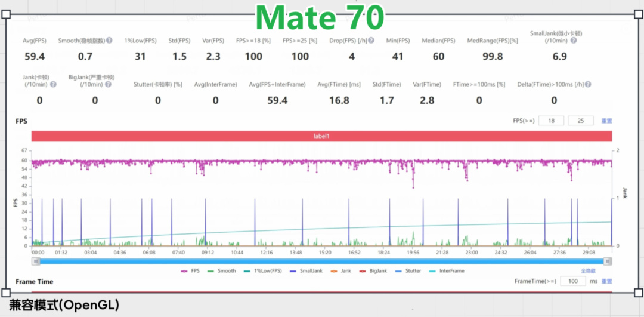
Task: Focus the FPS threshold field showing 25
Action: tap(581, 121)
